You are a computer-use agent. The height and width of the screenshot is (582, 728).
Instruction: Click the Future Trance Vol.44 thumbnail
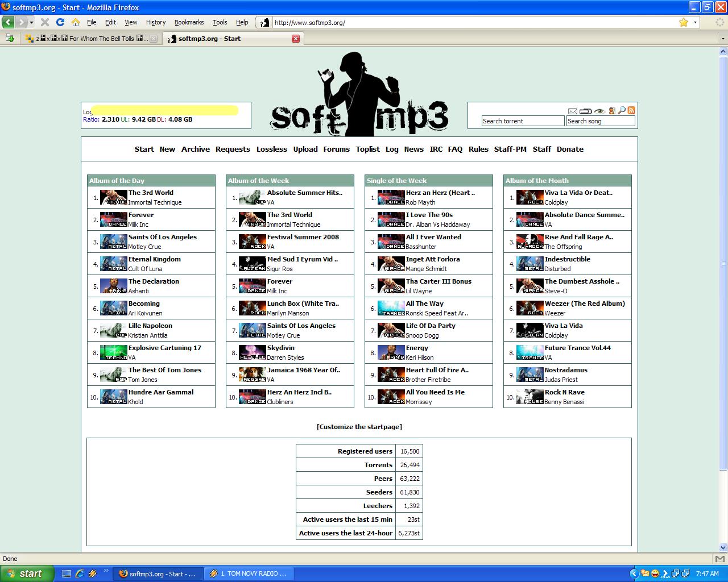pos(530,352)
